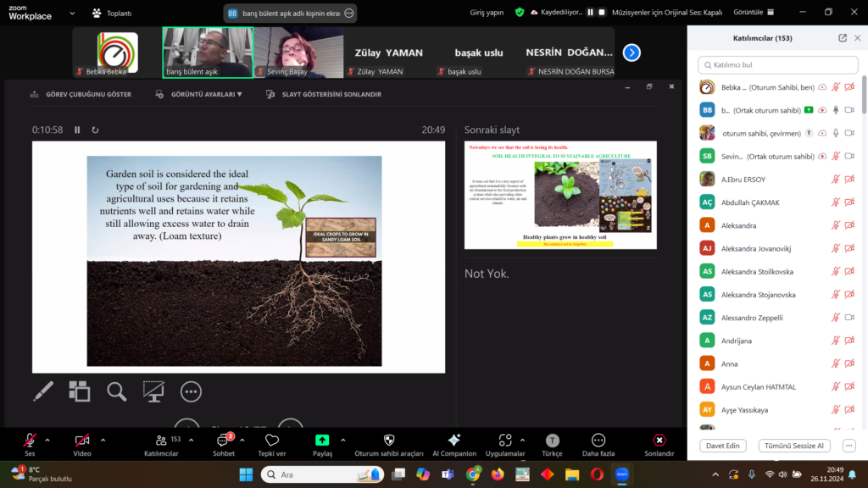This screenshot has width=868, height=488.
Task: Unmute microphone with the Ses button
Action: click(30, 441)
